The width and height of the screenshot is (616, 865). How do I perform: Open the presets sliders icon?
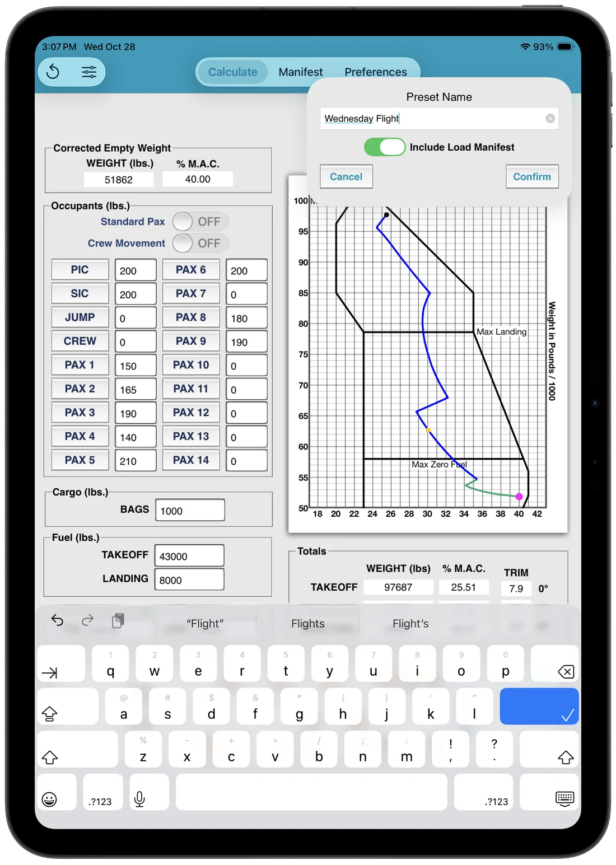[x=89, y=72]
